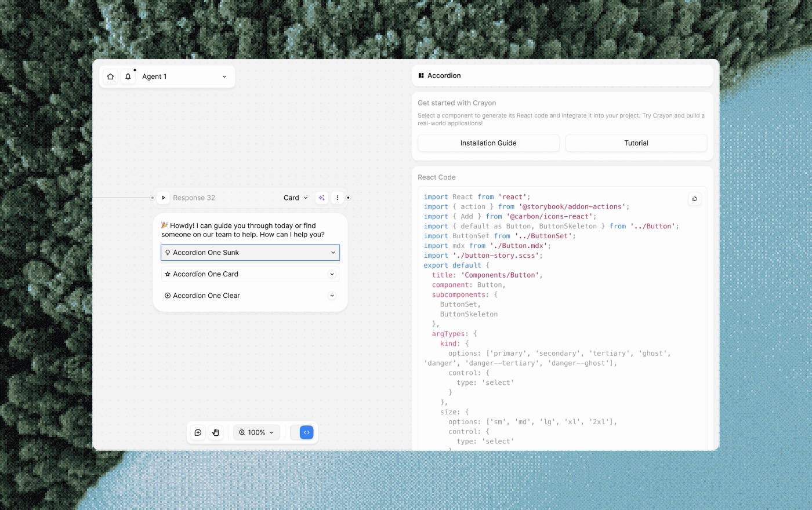Click the star icon on Accordion One Card
The width and height of the screenshot is (812, 510).
(x=168, y=274)
